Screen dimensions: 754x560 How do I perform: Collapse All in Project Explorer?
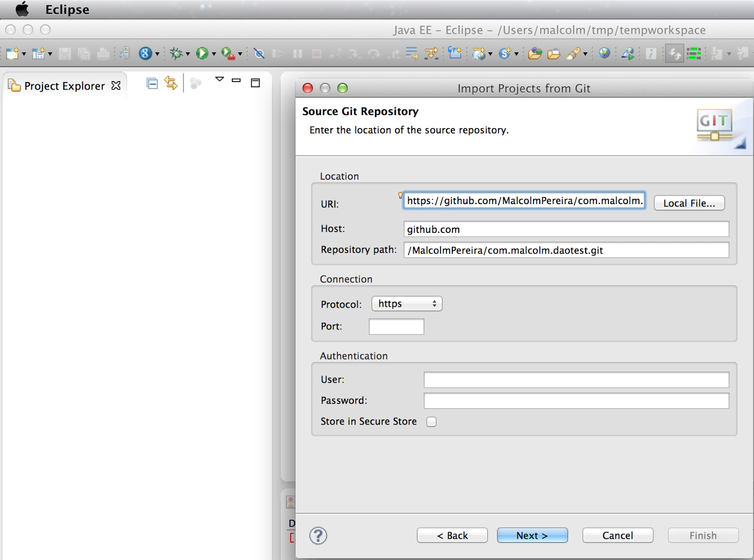[152, 83]
